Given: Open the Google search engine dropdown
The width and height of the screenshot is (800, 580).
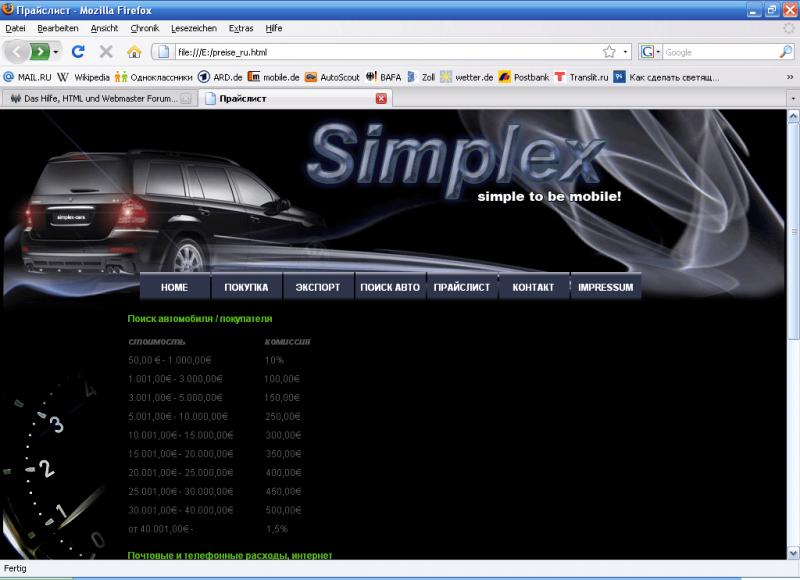Looking at the screenshot, I should 650,51.
